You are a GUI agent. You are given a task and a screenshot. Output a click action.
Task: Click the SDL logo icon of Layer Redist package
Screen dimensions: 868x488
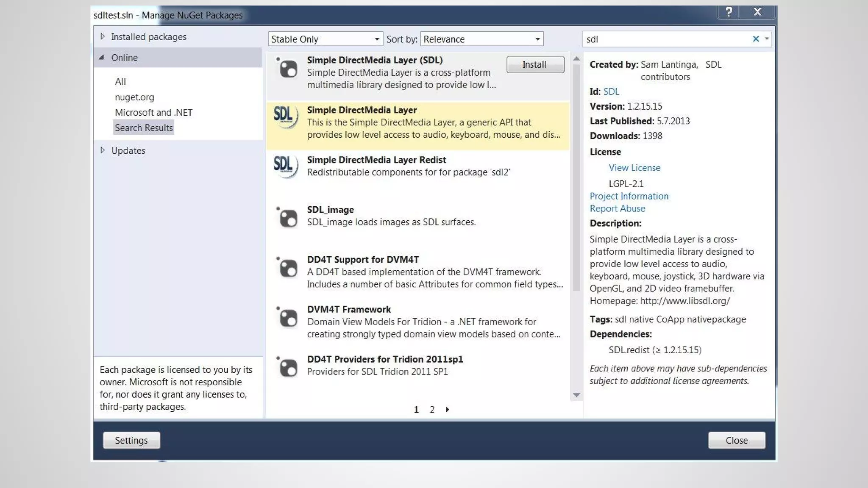coord(286,166)
